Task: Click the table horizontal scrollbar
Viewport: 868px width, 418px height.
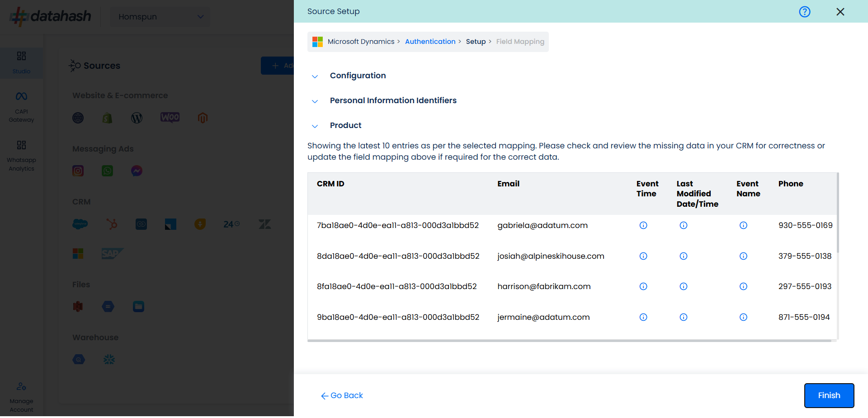Action: point(569,341)
